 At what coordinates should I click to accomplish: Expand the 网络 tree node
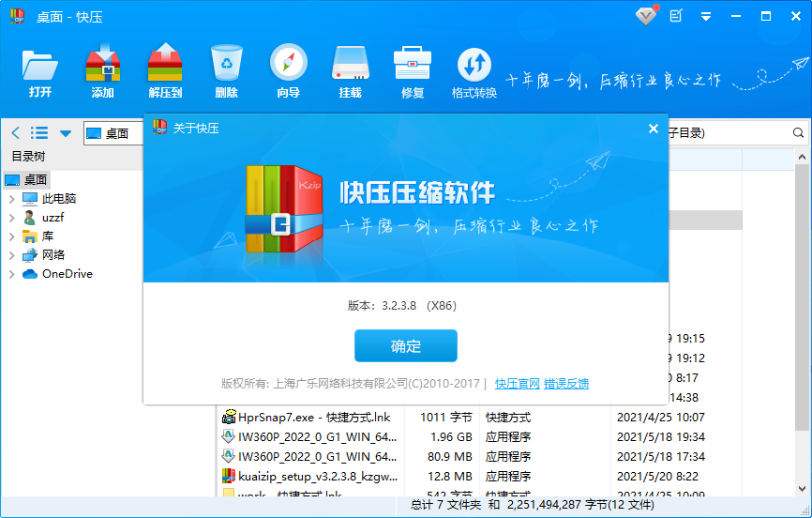click(x=12, y=255)
